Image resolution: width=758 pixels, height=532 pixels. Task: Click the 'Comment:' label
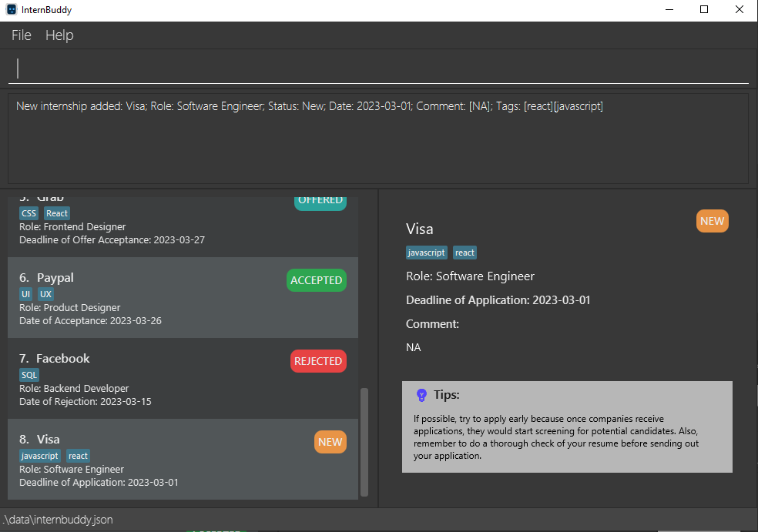pos(432,323)
